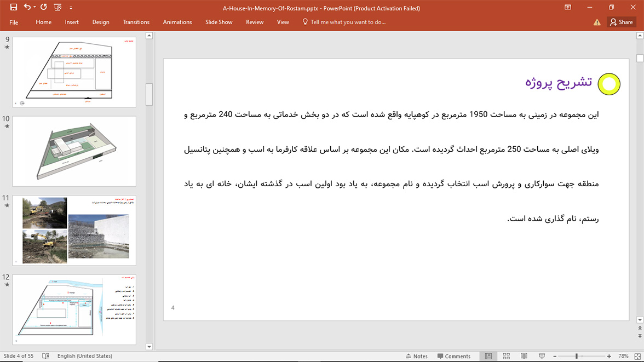The height and width of the screenshot is (362, 644).
Task: Click main slide area scroll up arrow
Action: pyautogui.click(x=640, y=36)
